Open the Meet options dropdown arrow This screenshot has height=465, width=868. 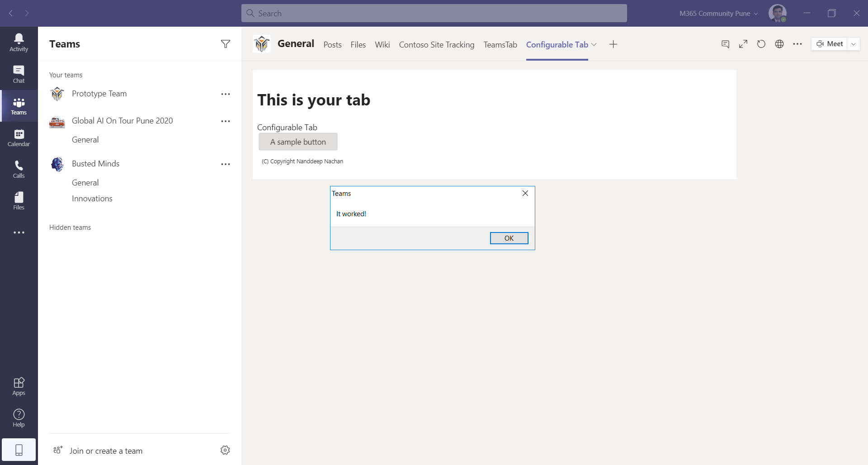point(853,44)
